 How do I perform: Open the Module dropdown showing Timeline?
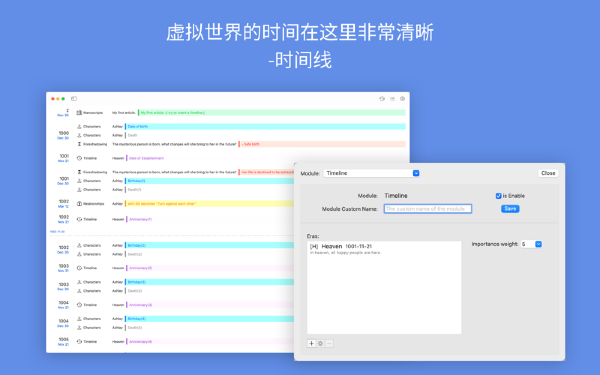click(372, 173)
